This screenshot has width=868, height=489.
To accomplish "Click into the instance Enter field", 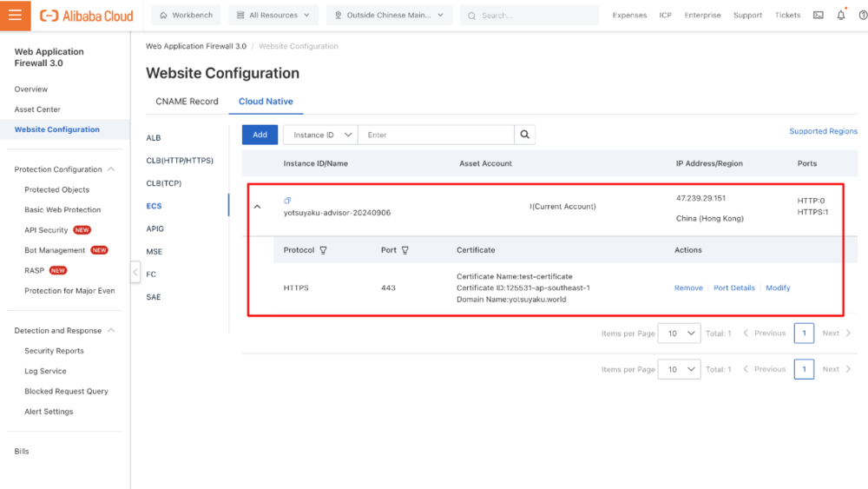I will click(437, 135).
